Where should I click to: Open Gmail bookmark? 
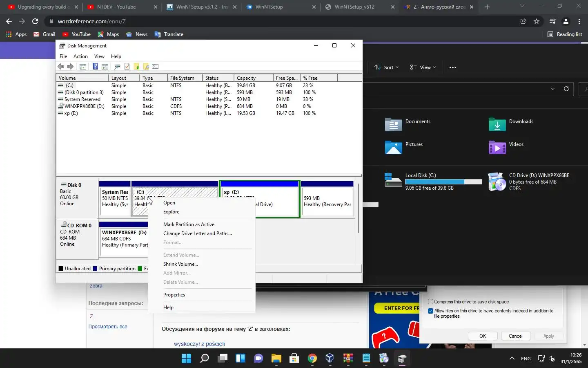[x=44, y=34]
